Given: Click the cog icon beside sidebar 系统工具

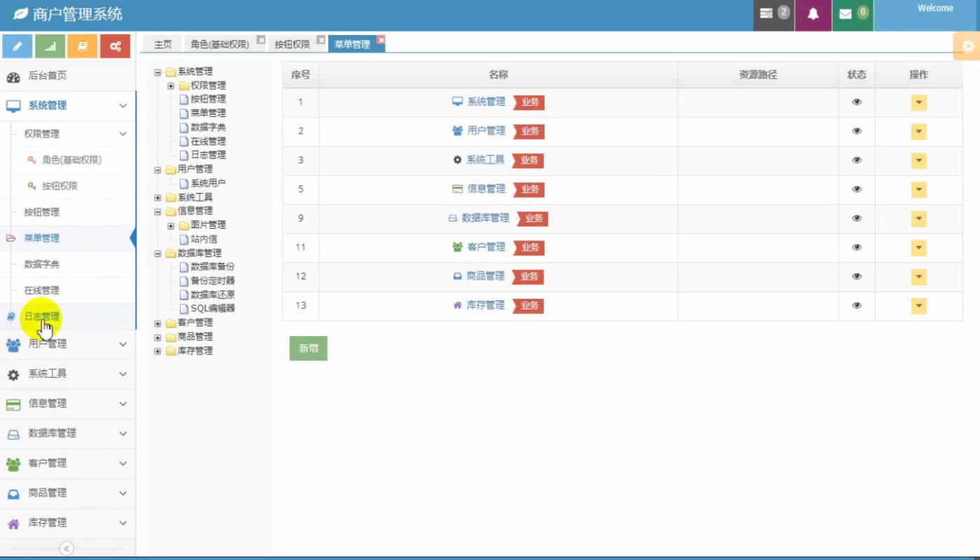Looking at the screenshot, I should point(13,374).
